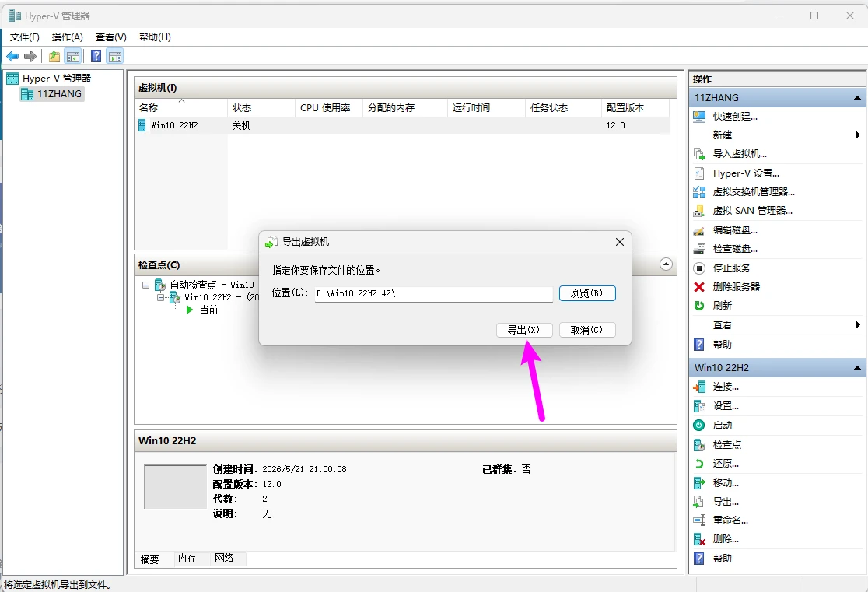Open 虚拟 SAN 管理器 via its icon
The width and height of the screenshot is (868, 592).
pos(699,211)
